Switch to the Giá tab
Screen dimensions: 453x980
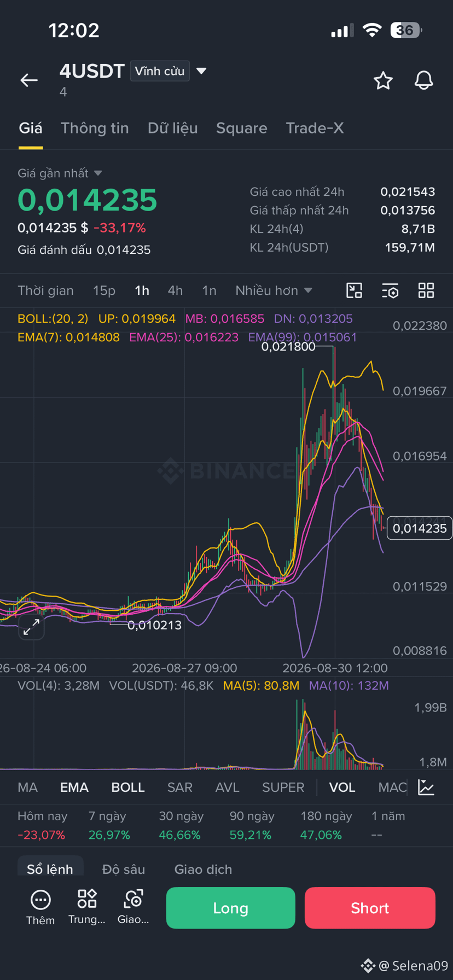[x=31, y=128]
